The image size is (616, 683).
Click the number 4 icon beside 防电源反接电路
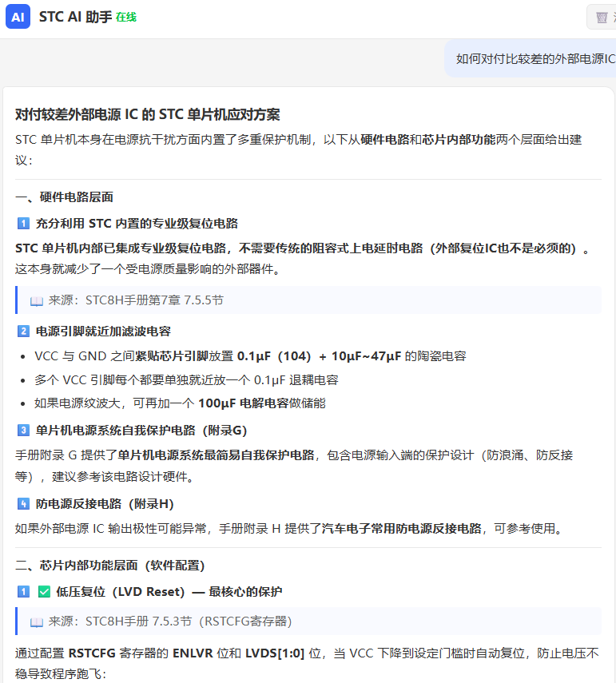(x=23, y=504)
